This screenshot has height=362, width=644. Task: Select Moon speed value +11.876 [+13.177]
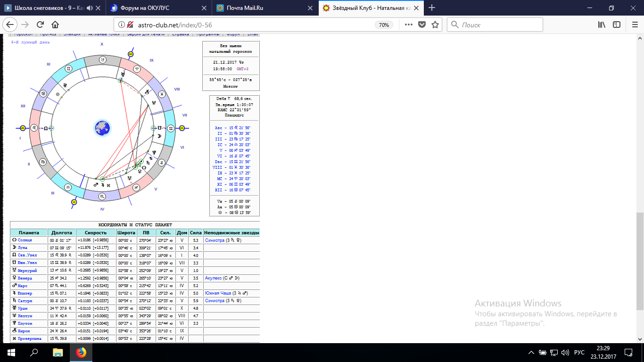93,248
